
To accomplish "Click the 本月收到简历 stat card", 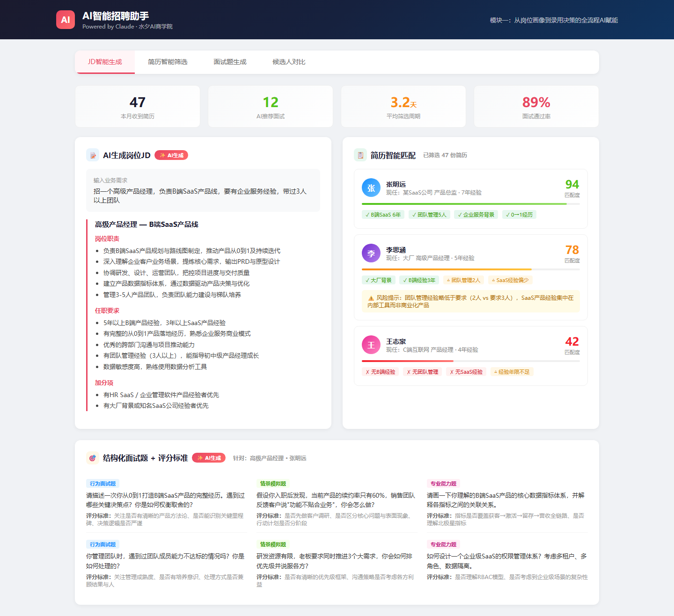I will (138, 107).
